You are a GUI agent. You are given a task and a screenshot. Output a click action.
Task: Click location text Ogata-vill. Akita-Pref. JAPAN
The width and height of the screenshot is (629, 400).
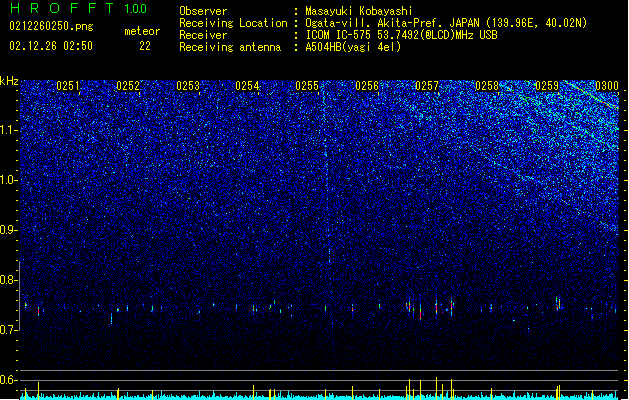[x=392, y=23]
